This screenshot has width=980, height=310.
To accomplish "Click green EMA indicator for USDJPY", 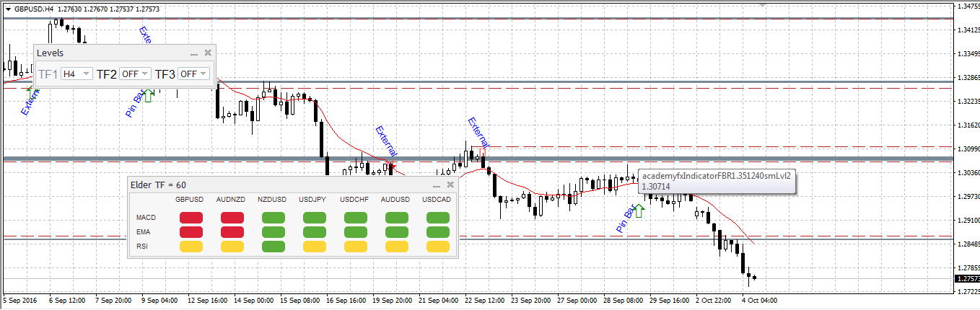I will click(314, 231).
